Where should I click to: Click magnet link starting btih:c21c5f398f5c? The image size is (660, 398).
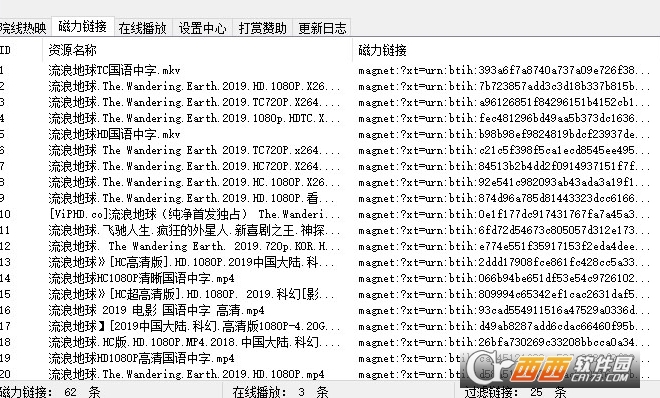(504, 150)
